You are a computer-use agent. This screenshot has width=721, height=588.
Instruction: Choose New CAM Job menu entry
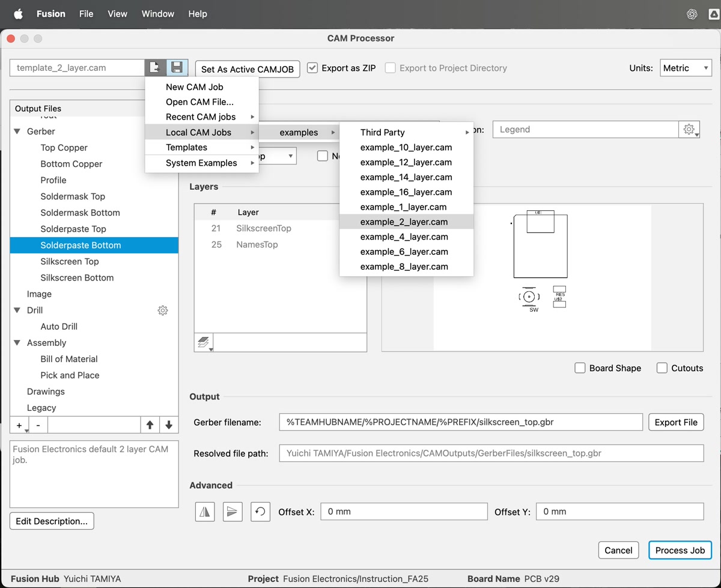pyautogui.click(x=195, y=87)
